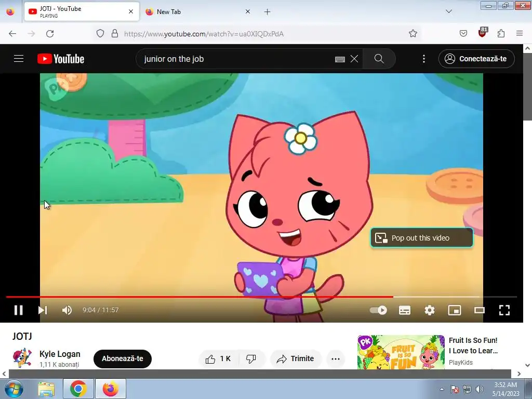Open Action Center flag tray icon
The width and height of the screenshot is (532, 399).
(454, 389)
